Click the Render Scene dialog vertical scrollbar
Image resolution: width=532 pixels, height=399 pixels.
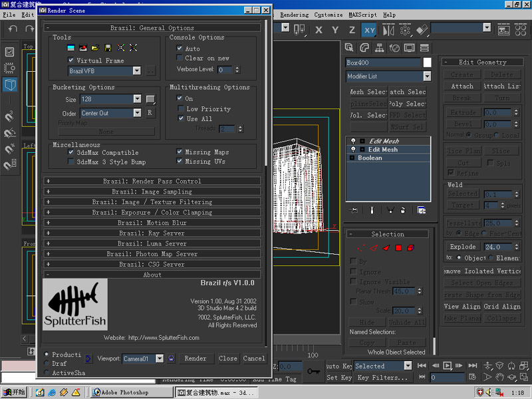(x=265, y=92)
